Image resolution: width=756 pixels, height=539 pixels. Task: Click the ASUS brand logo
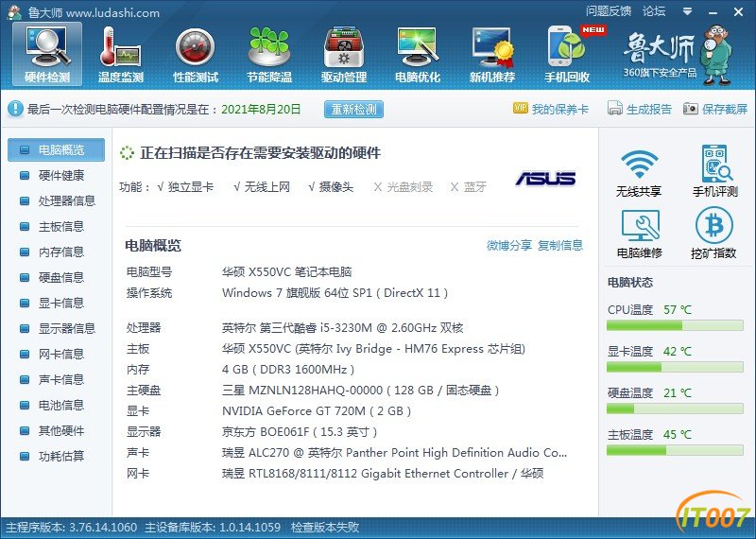pos(545,179)
